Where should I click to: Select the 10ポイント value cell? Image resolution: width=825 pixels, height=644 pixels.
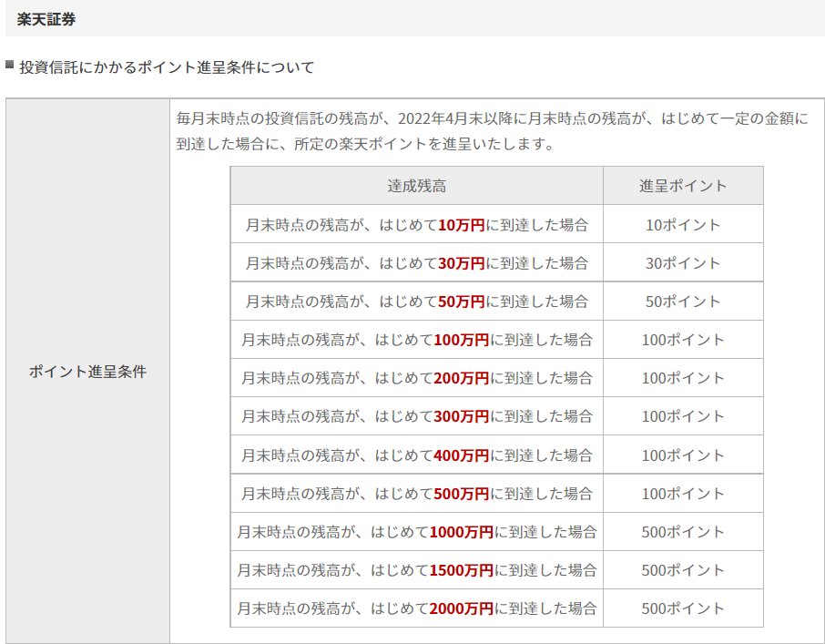[683, 224]
